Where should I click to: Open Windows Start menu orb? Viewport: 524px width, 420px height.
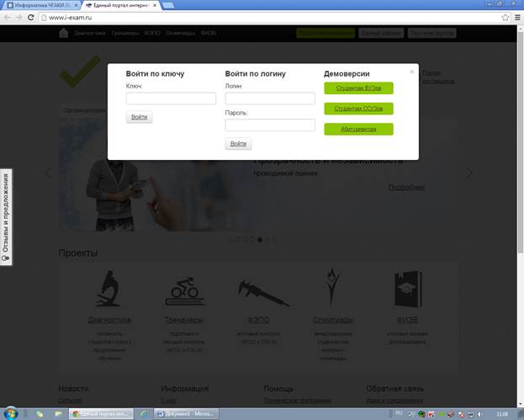tap(10, 413)
